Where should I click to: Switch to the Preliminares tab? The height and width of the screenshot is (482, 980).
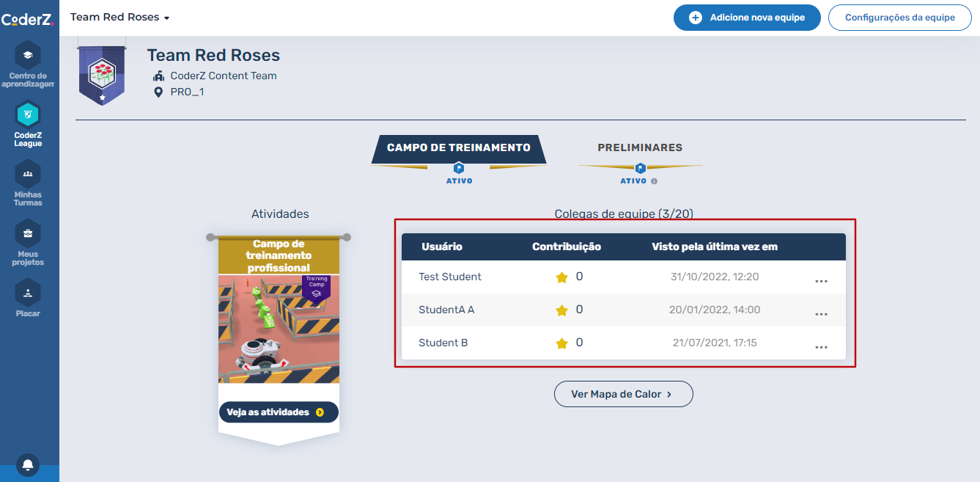pyautogui.click(x=640, y=147)
